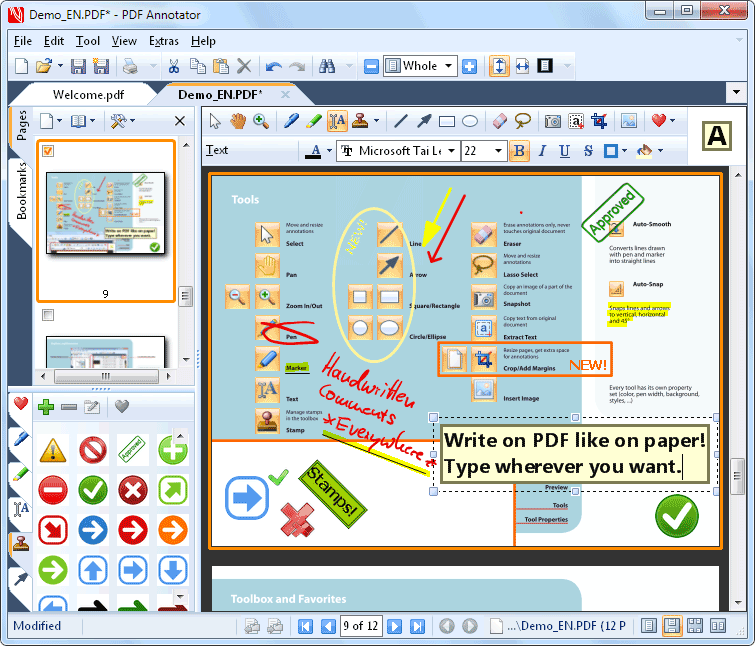Select the Pan hand tool

click(238, 121)
